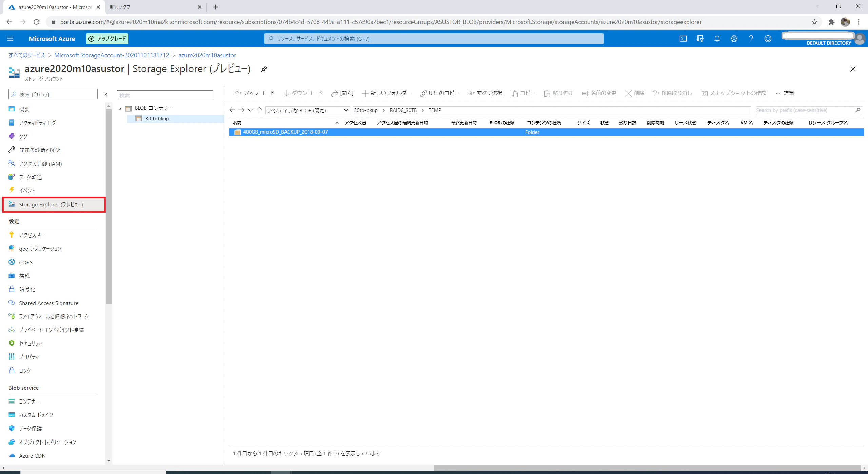
Task: Click the horizontal scrollbar at page bottom
Action: pyautogui.click(x=647, y=468)
